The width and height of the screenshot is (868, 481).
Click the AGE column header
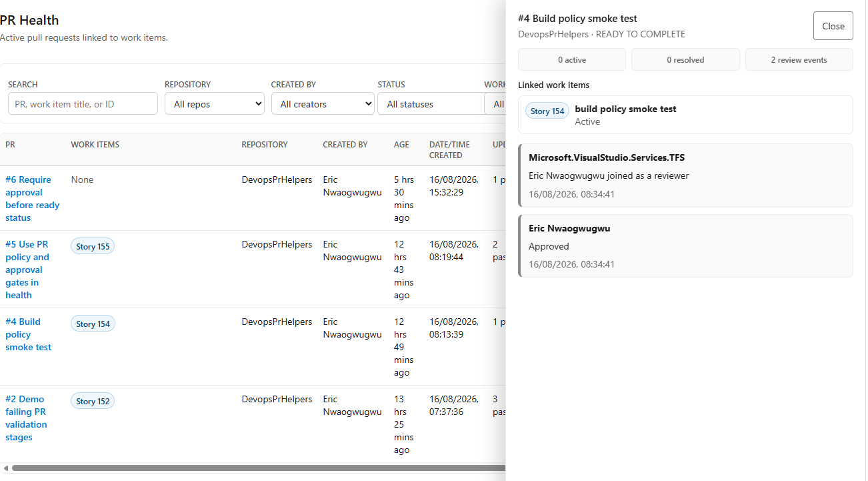click(401, 144)
